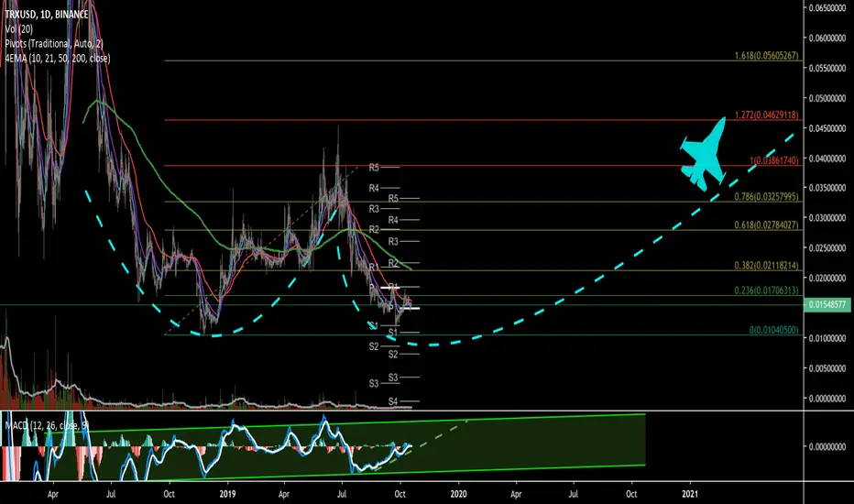Image resolution: width=854 pixels, height=504 pixels.
Task: Click the 0.618 (0.02784027) Fibonacci level label
Action: pos(766,225)
